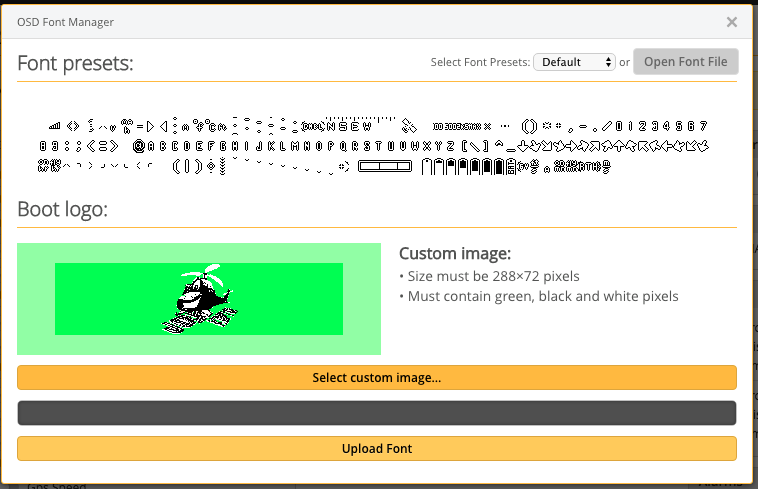Click the Open Font File button
The height and width of the screenshot is (489, 758).
click(x=685, y=62)
